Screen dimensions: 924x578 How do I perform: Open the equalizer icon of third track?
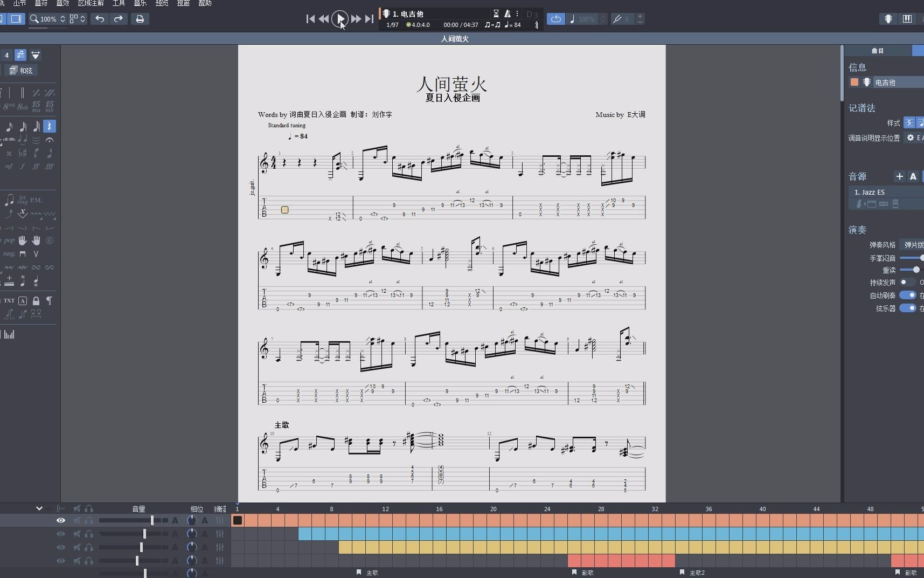(220, 547)
